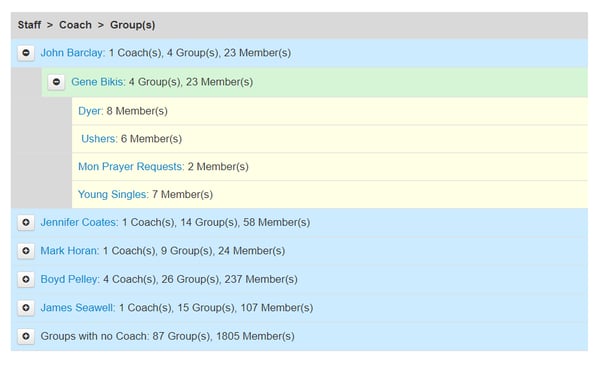Open the Ushers group link
The height and width of the screenshot is (365, 600).
99,139
